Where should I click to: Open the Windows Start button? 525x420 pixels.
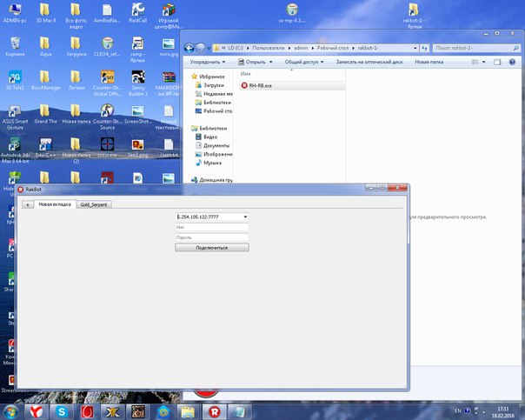(10, 411)
